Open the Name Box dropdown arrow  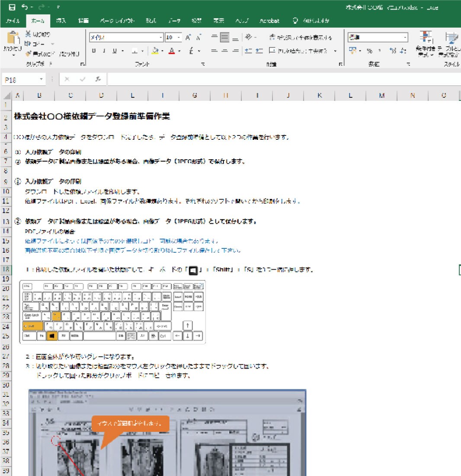(x=41, y=79)
